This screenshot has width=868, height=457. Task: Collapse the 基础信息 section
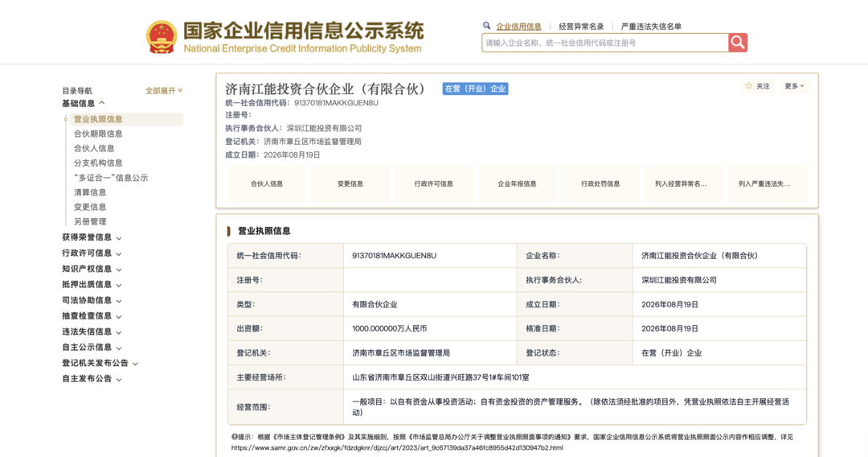tap(83, 104)
